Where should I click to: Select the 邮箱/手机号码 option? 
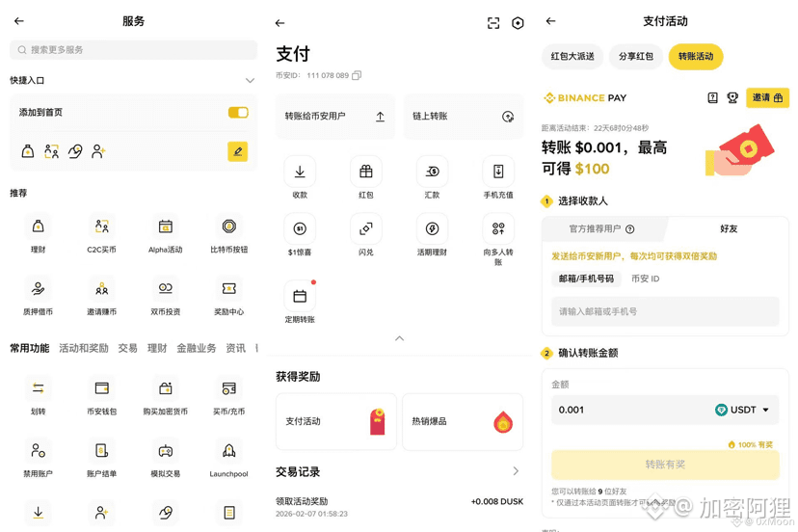point(586,279)
